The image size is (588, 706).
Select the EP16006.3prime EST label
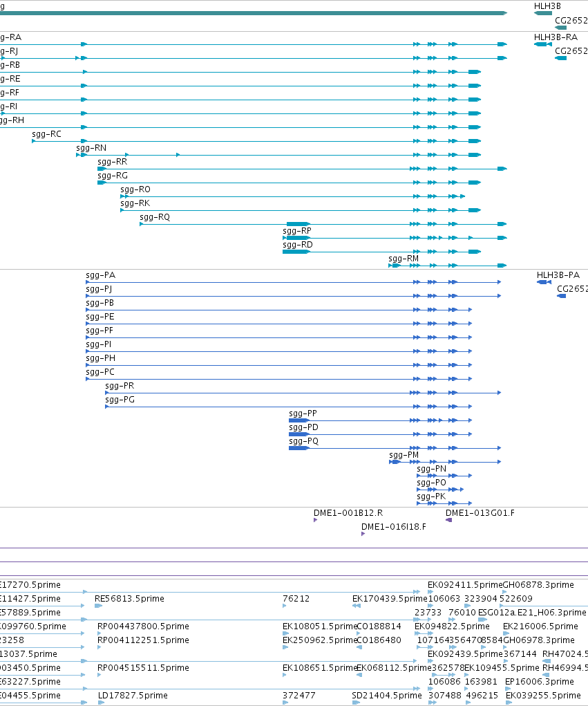coord(540,682)
